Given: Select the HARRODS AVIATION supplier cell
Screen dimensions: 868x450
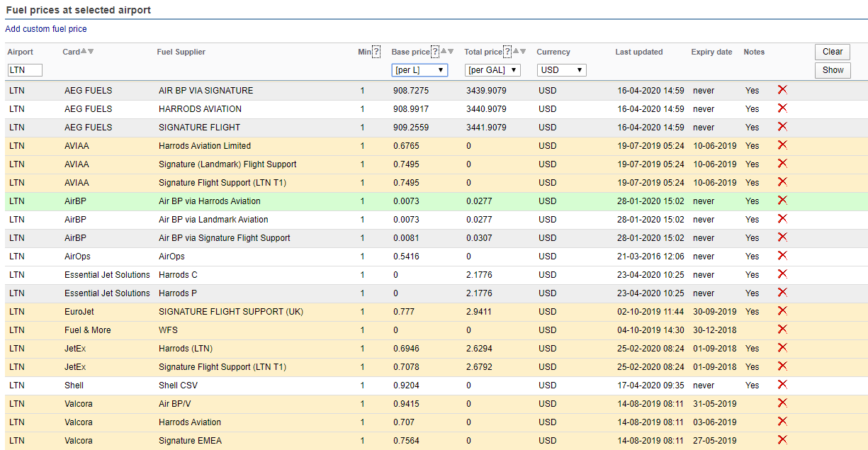Looking at the screenshot, I should coord(200,108).
